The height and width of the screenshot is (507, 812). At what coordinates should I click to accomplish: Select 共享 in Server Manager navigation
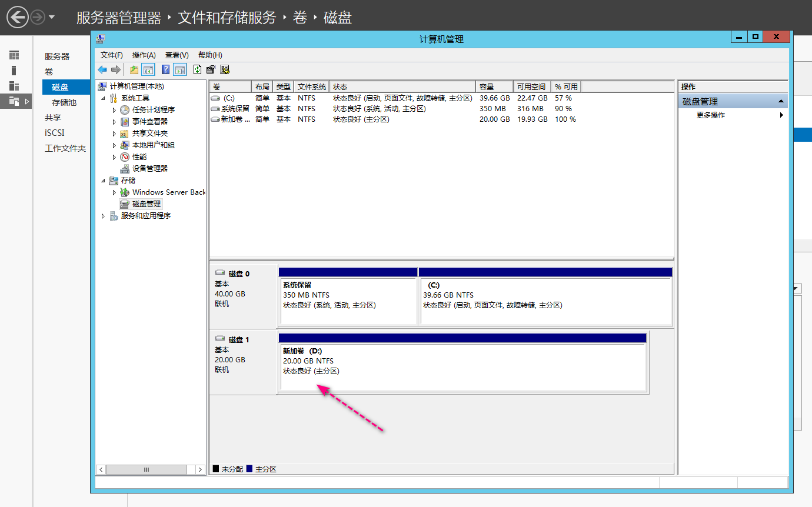pos(53,118)
